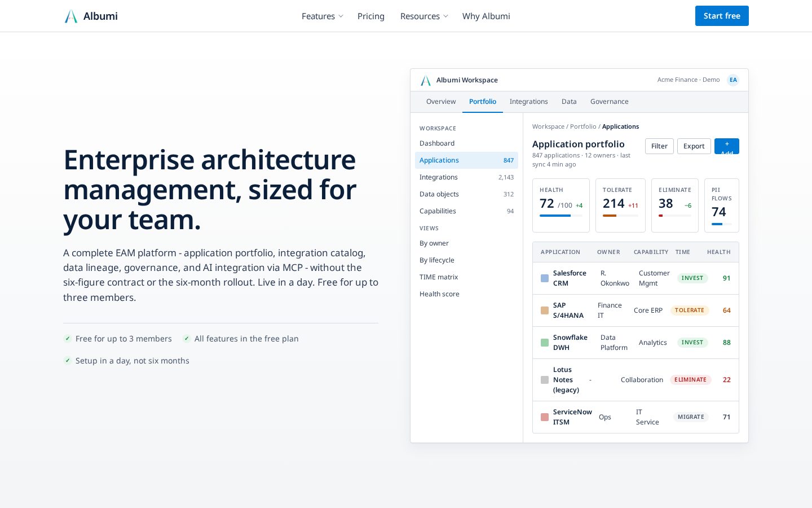812x508 pixels.
Task: Click the Snowflake DWH application name
Action: click(570, 343)
